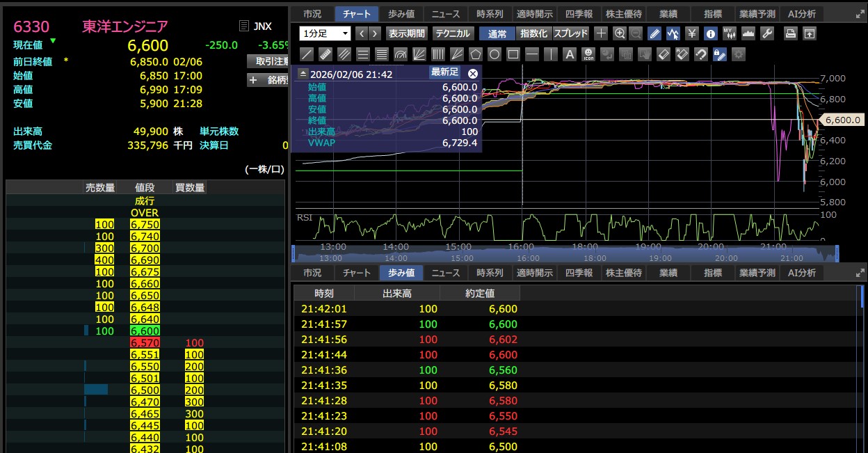The width and height of the screenshot is (868, 453).
Task: Click the 最新足 button
Action: click(445, 72)
